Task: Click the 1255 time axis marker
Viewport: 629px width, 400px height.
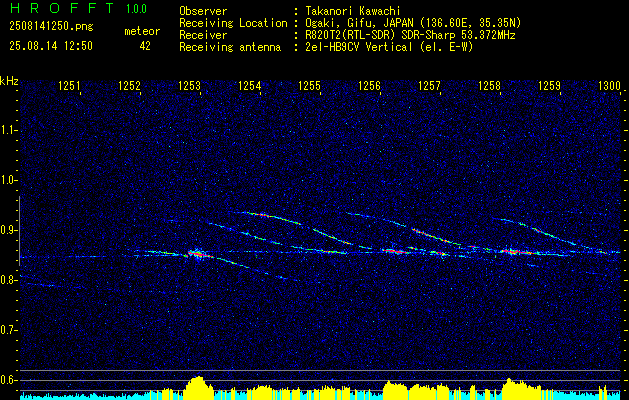Action: [x=310, y=86]
